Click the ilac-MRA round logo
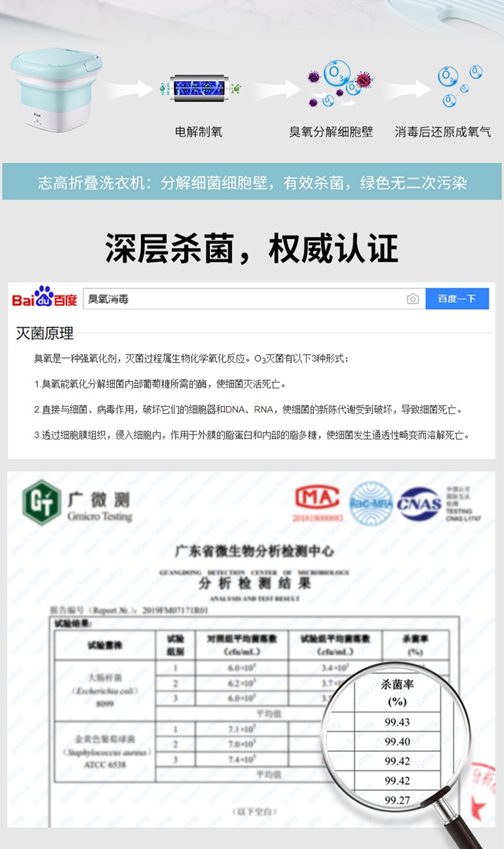Viewport: 504px width, 849px height. (x=371, y=503)
